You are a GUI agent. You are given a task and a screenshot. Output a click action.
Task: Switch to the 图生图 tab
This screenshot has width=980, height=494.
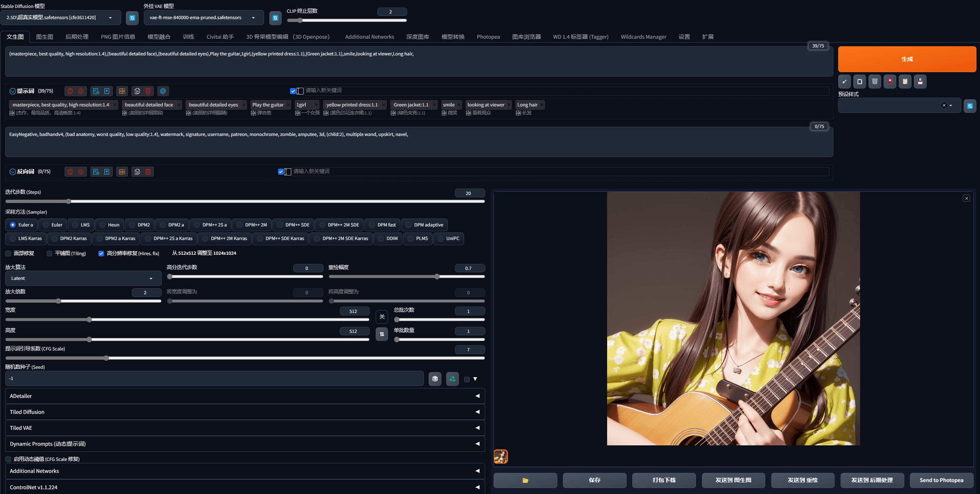(45, 37)
